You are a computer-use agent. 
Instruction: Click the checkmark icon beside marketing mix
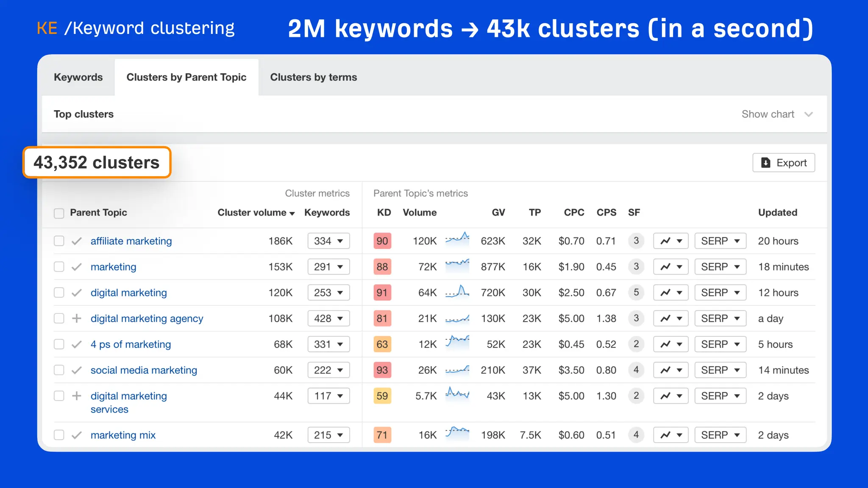tap(77, 435)
